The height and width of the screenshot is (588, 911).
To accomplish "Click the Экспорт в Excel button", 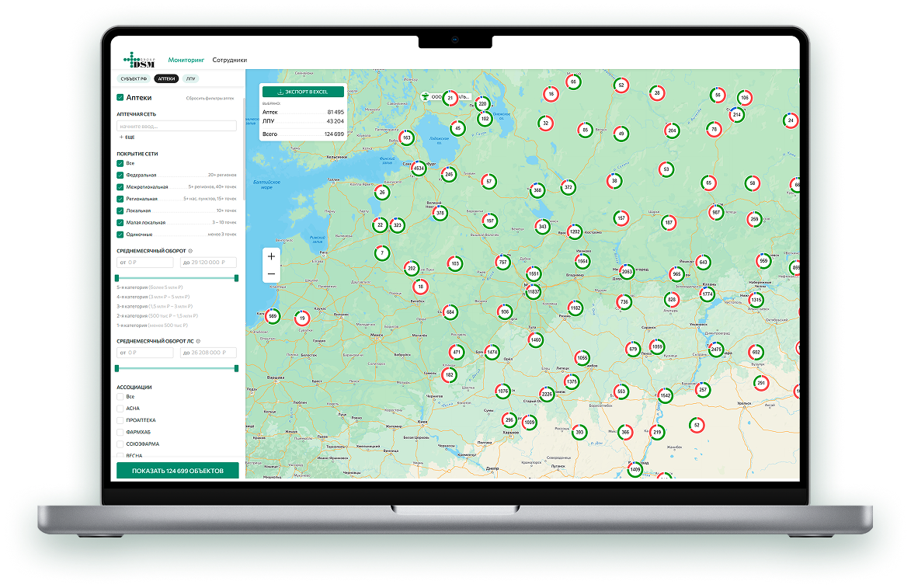I will click(303, 92).
